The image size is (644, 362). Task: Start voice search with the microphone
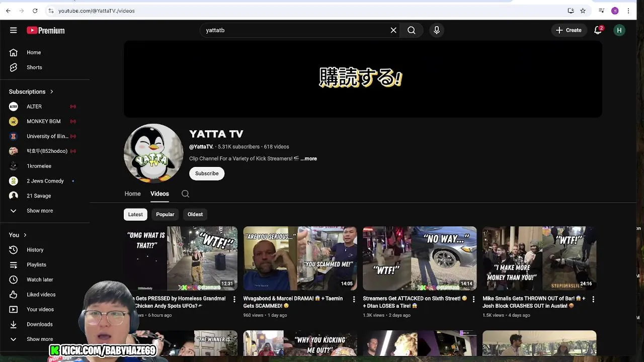pyautogui.click(x=437, y=30)
